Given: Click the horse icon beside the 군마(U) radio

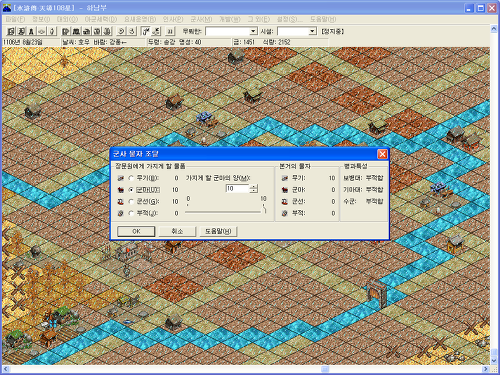Looking at the screenshot, I should click(121, 190).
